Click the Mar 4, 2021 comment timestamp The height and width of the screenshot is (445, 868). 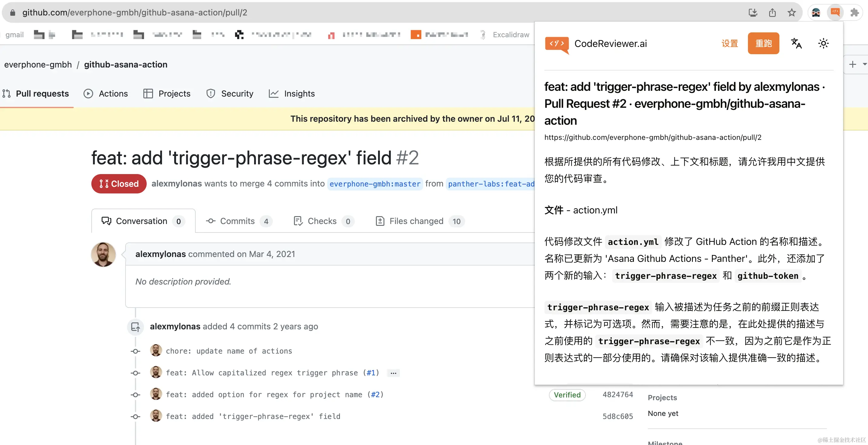click(272, 254)
